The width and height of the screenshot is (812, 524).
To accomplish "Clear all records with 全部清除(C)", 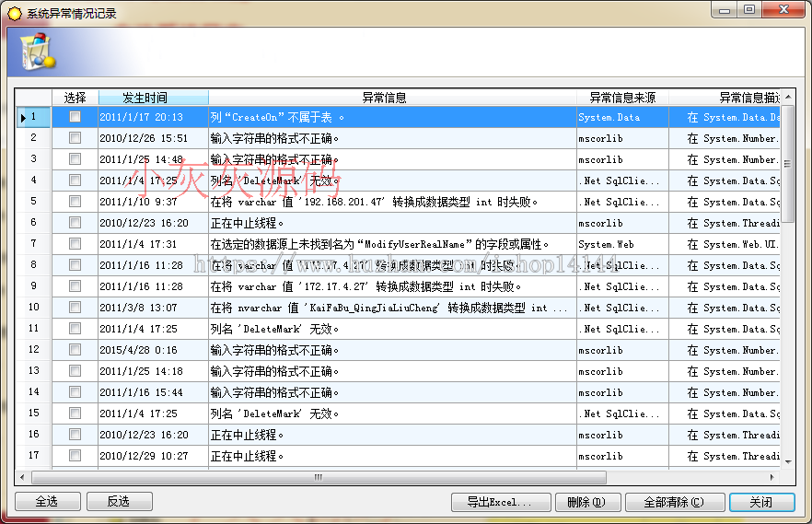I will click(x=674, y=502).
